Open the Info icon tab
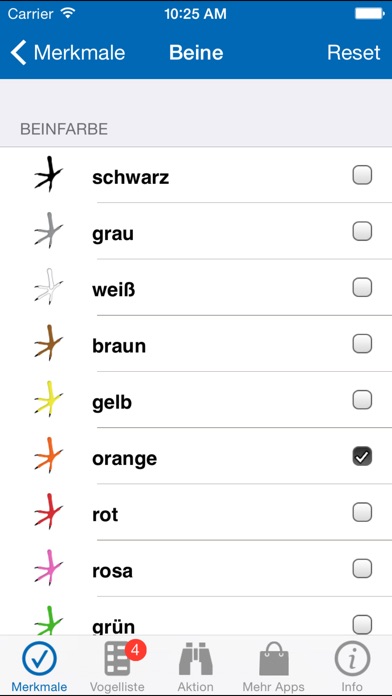Viewport: 392px width, 696px height. [352, 658]
